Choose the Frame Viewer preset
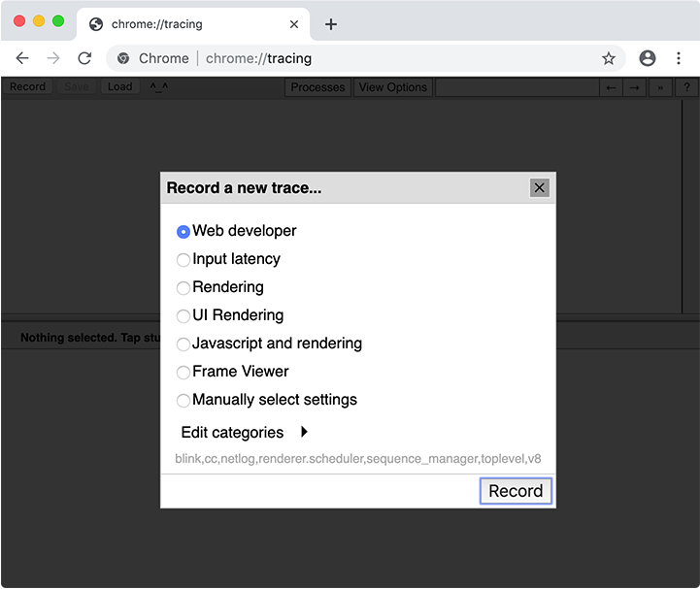The width and height of the screenshot is (700, 589). [183, 373]
